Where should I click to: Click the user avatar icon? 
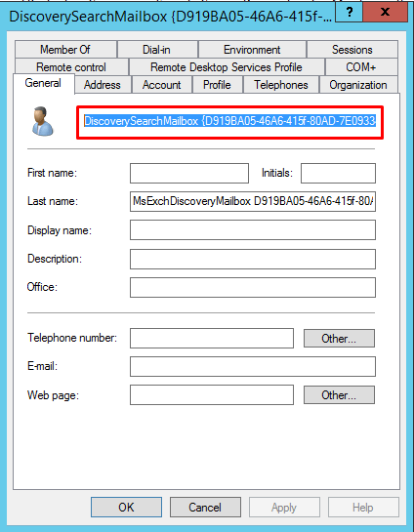[42, 121]
